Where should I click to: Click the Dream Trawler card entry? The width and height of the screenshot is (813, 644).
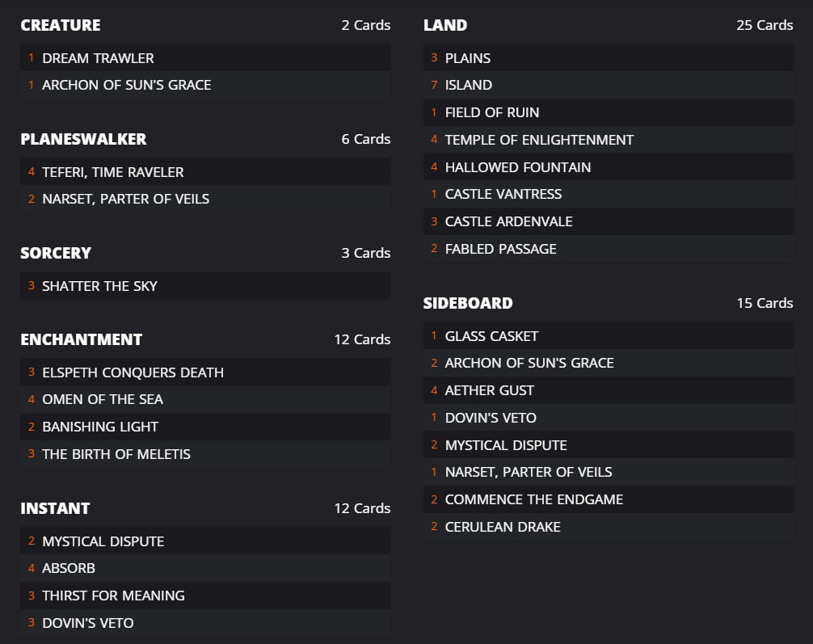click(x=98, y=58)
